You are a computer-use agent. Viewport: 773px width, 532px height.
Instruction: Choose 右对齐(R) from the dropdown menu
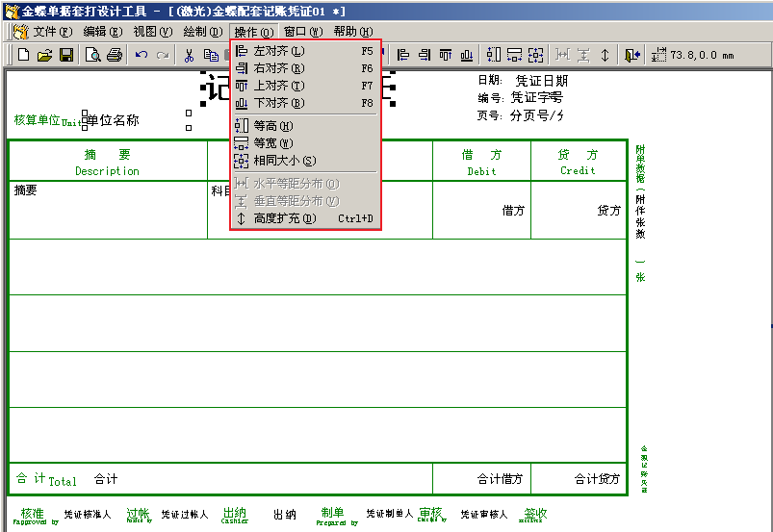coord(305,68)
